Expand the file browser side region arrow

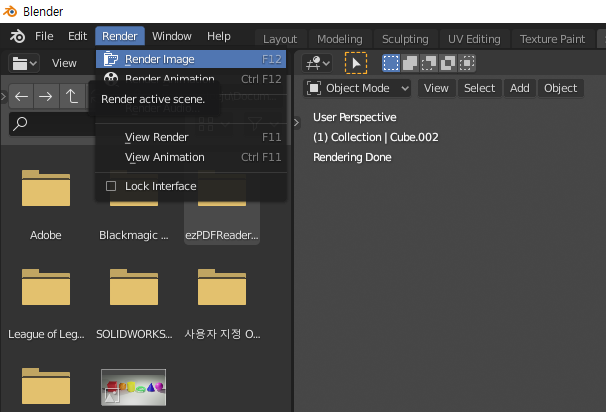pos(3,96)
